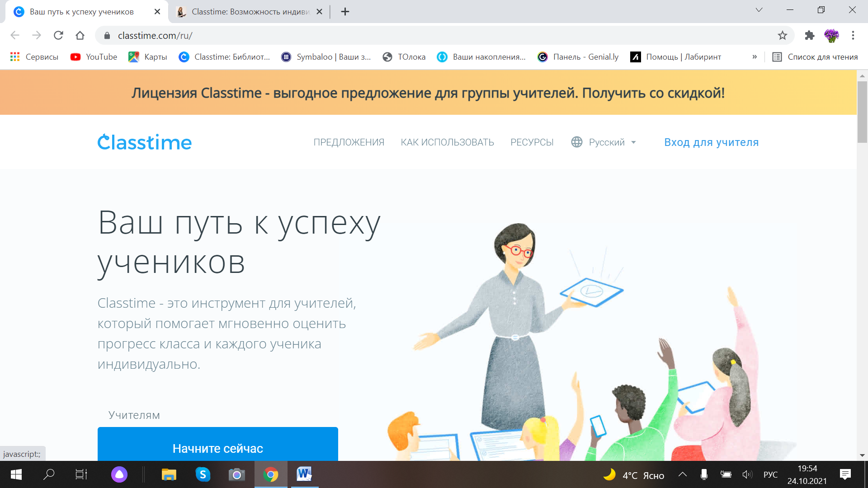This screenshot has height=488, width=868.
Task: Open the Camera app on the taskbar
Action: [x=236, y=474]
